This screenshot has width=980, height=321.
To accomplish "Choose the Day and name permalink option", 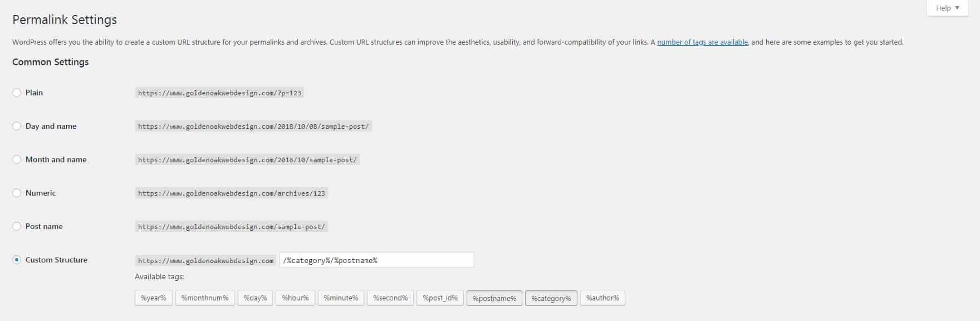I will [x=17, y=126].
